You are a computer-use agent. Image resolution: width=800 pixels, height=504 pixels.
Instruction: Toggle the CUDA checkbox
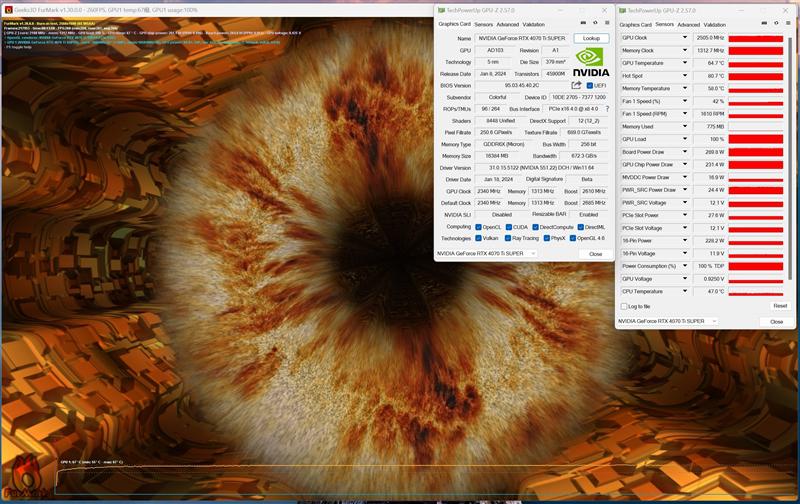point(509,227)
